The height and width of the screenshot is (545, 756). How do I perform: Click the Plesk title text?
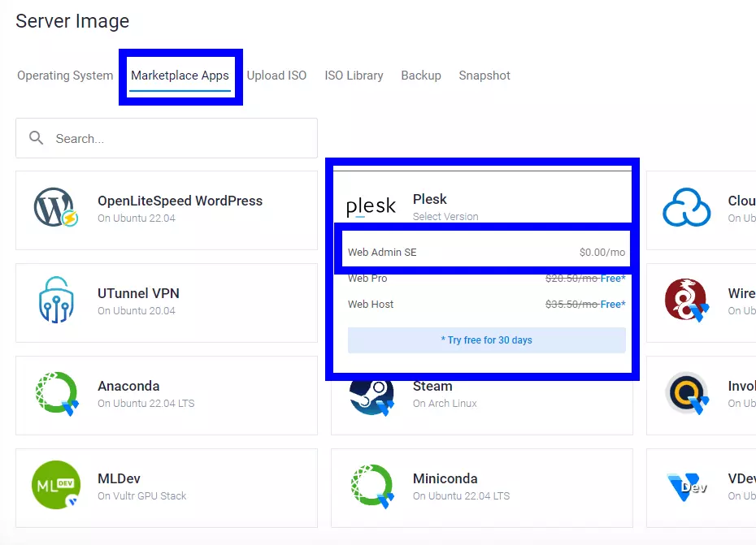(429, 199)
